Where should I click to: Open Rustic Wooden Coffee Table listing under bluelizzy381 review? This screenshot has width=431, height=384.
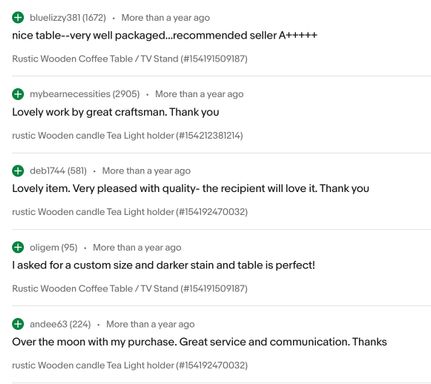(x=130, y=59)
